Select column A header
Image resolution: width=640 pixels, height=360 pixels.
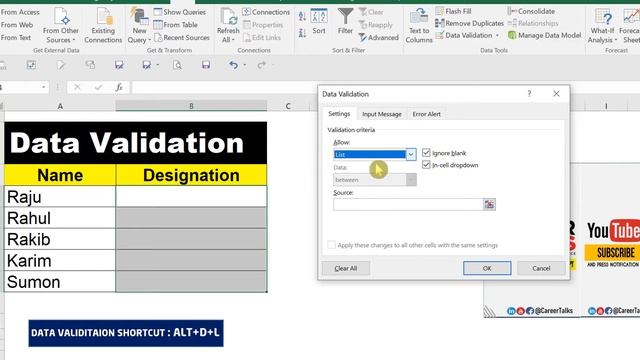(x=60, y=106)
